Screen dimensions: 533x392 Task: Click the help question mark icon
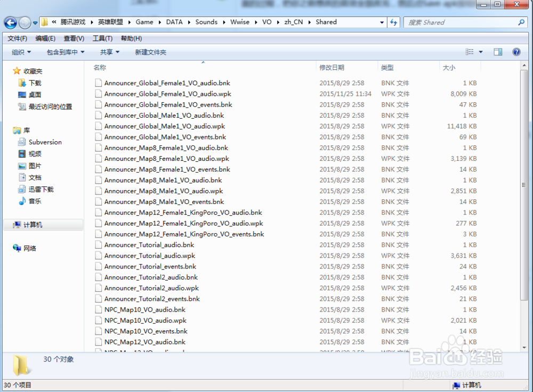(x=516, y=52)
